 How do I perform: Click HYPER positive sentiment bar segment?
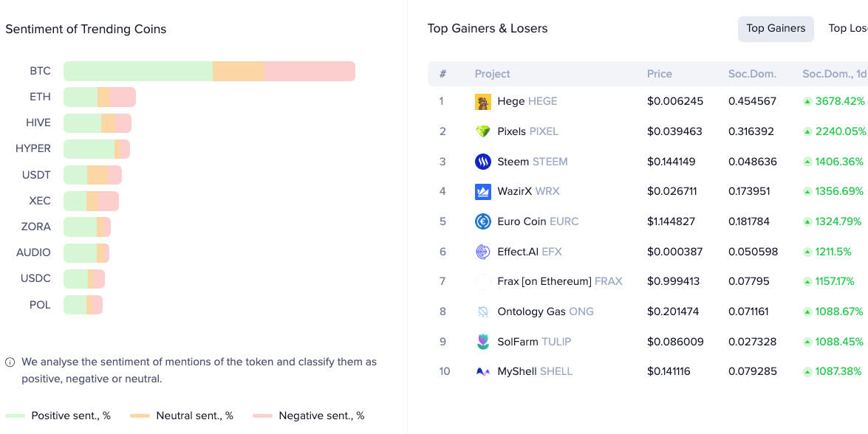tap(89, 149)
